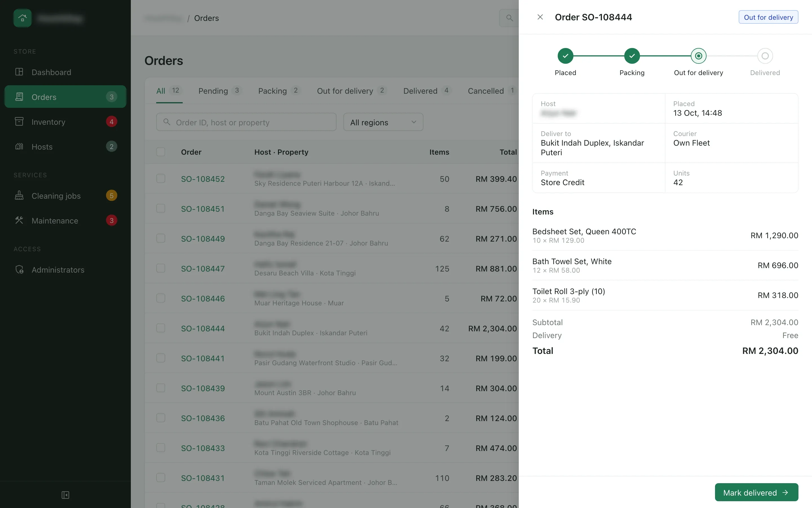Viewport: 812px width, 508px height.
Task: Click the Placed step checkmark
Action: coord(565,56)
